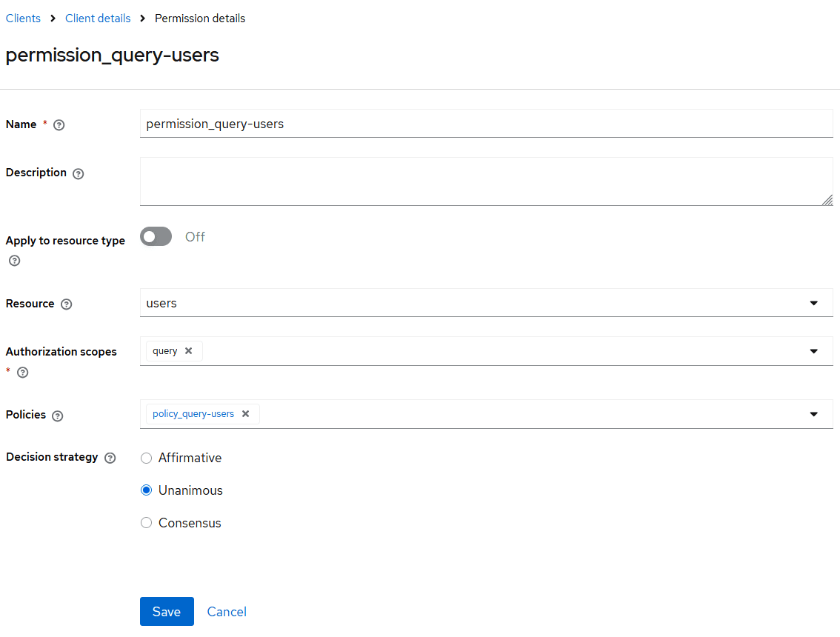Click the Description help icon
Viewport: 840px width, 637px height.
pyautogui.click(x=78, y=173)
